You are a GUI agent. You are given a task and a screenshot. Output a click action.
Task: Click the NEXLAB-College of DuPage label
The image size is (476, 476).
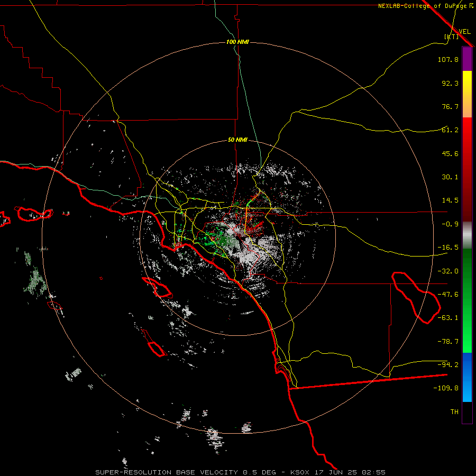425,6
